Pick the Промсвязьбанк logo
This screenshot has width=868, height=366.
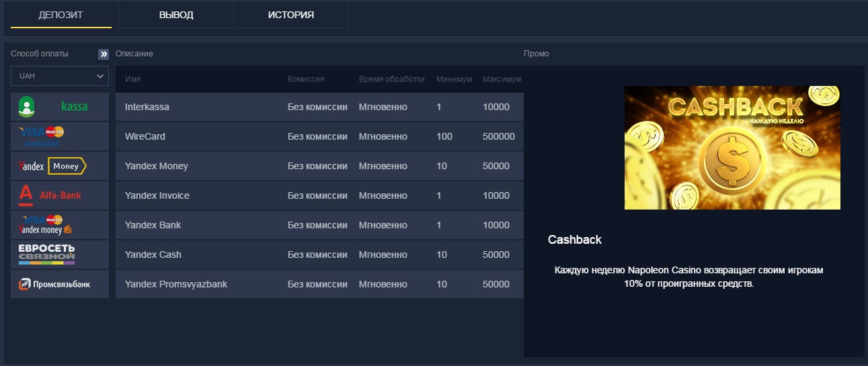pos(60,284)
